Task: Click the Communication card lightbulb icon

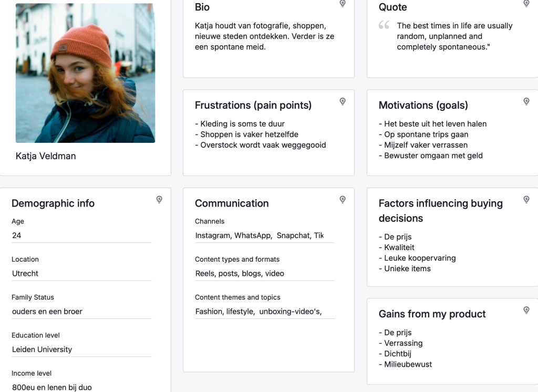Action: pos(343,200)
